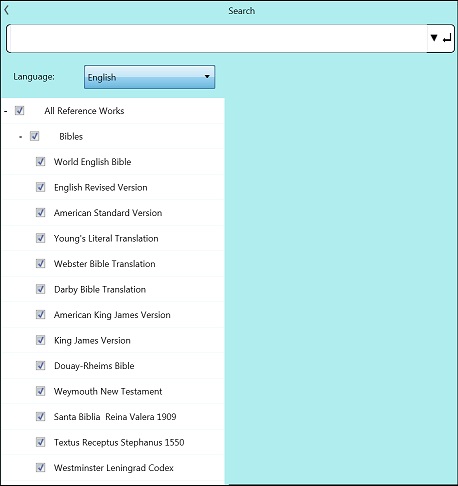Toggle Young's Literal Translation checkbox
Viewport: 458px width, 486px height.
[40, 238]
